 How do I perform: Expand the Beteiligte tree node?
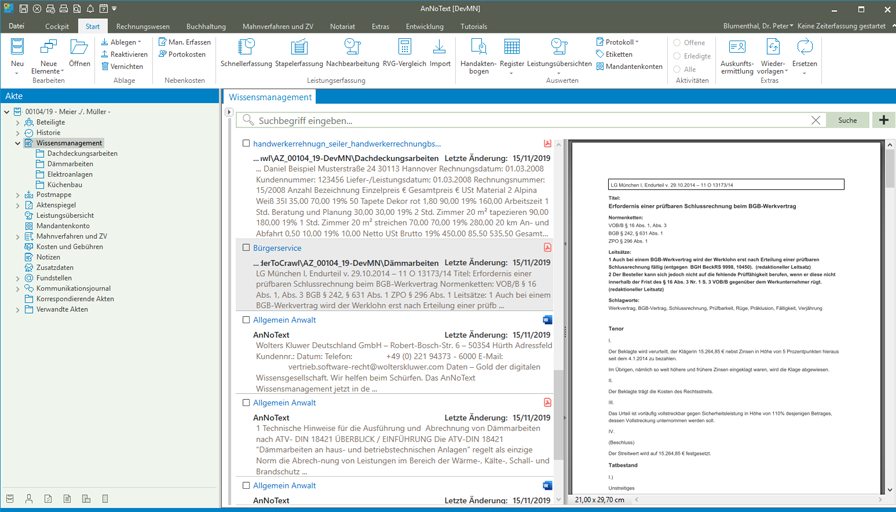(18, 122)
